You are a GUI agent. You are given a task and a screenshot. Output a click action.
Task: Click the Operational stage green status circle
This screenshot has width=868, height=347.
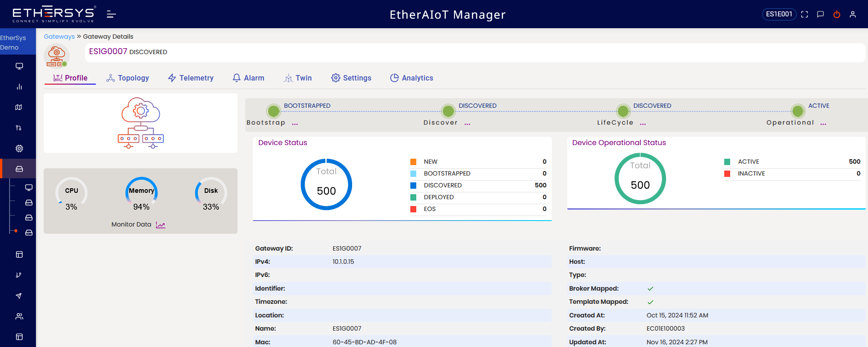798,111
